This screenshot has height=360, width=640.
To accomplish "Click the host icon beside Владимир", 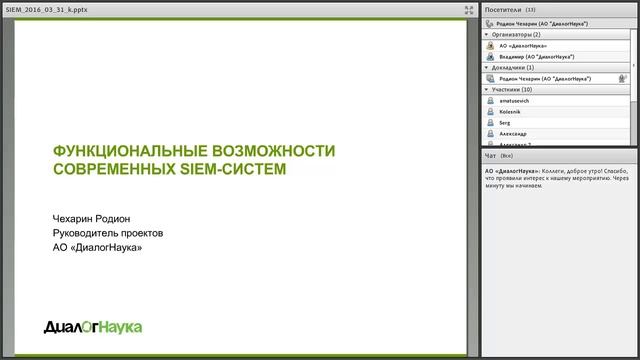I will (490, 57).
